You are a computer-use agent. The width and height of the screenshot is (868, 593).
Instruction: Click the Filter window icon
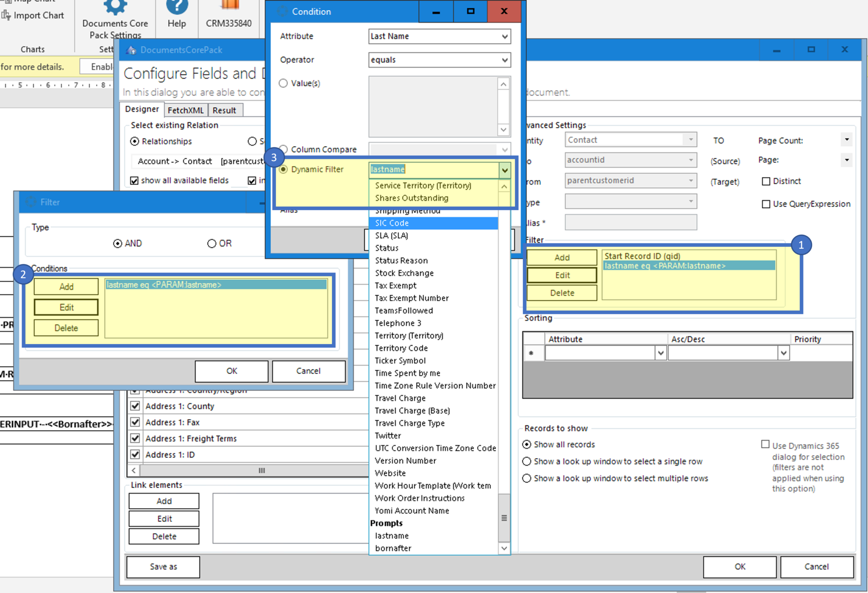pyautogui.click(x=30, y=202)
